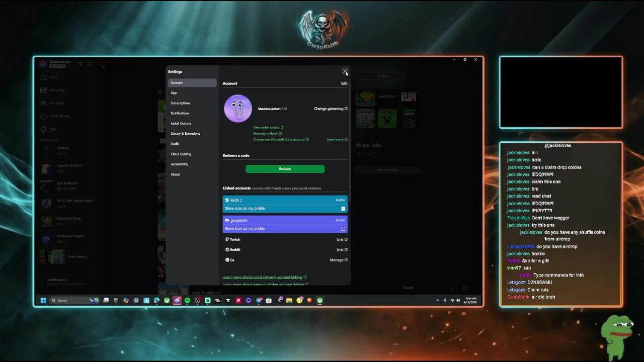Screen dimensions: 644x362
Task: Click the Discord icon beside gwapkeith
Action: point(227,220)
